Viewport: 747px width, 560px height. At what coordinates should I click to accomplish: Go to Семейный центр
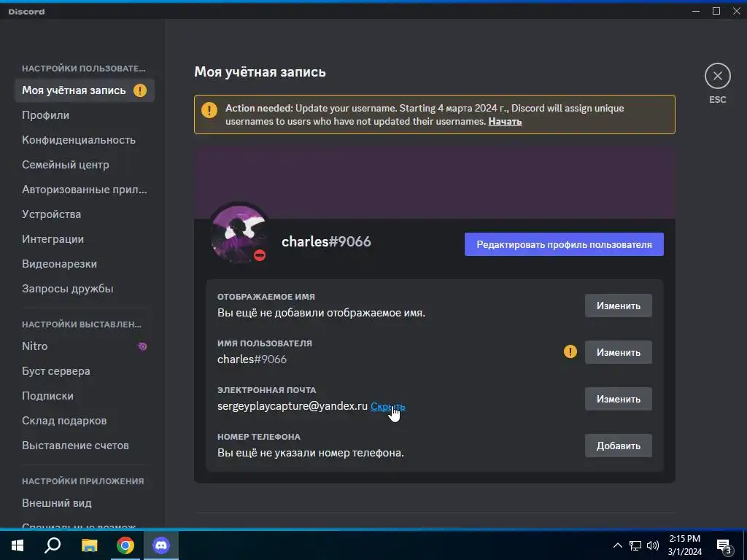click(85, 165)
